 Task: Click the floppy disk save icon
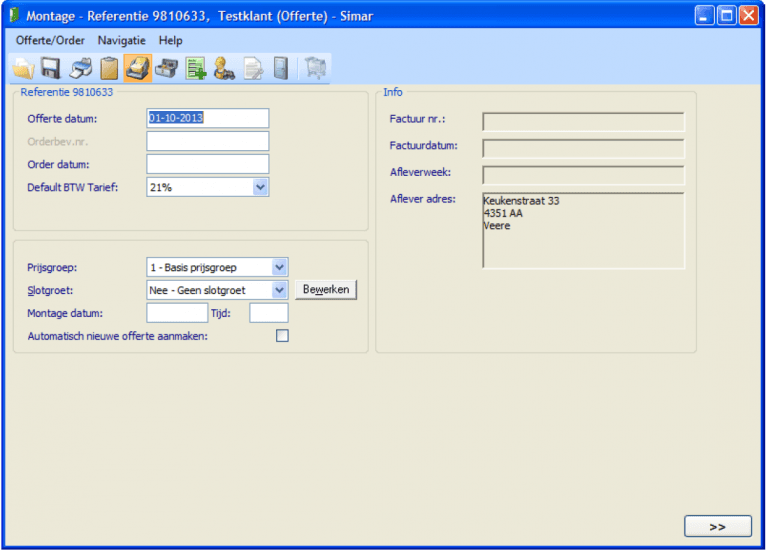(51, 68)
